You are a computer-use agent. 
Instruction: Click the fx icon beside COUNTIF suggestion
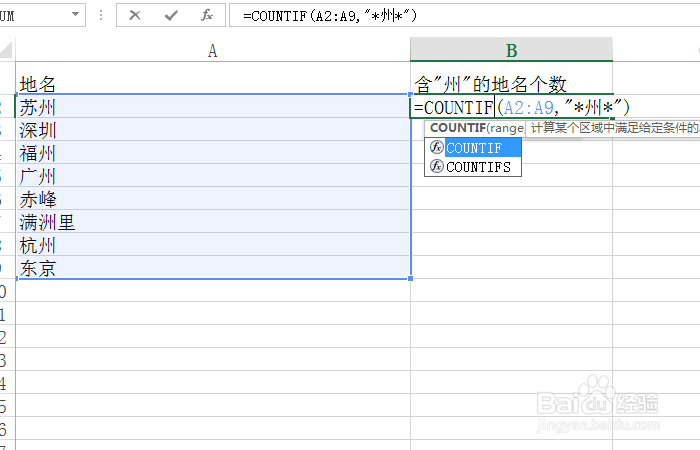click(x=436, y=147)
